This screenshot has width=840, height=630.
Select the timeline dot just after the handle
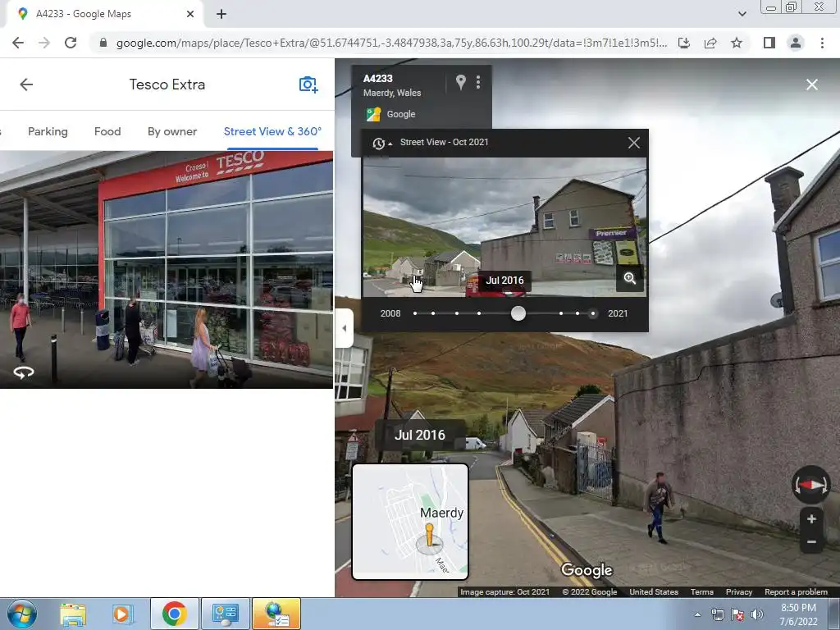tap(561, 313)
